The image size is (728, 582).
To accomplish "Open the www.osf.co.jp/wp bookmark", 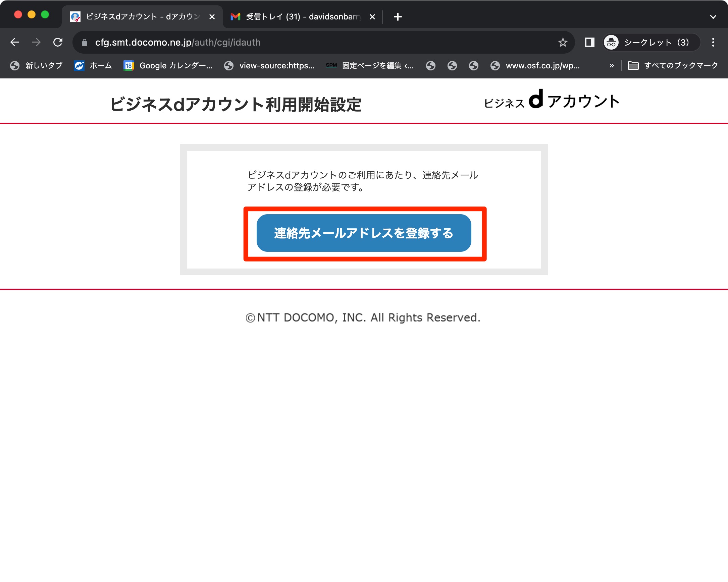I will 535,65.
